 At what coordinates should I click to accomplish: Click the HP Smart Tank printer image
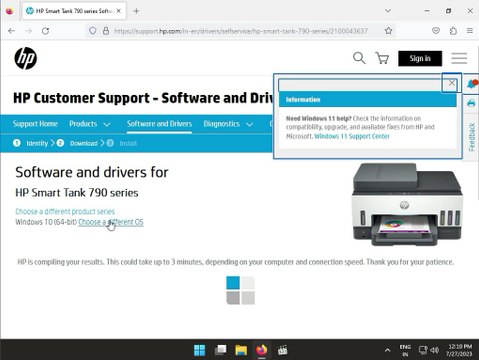407,204
